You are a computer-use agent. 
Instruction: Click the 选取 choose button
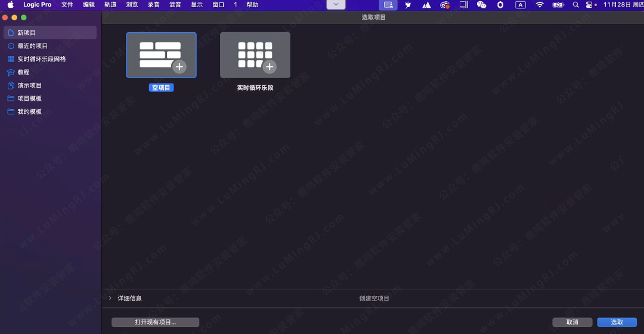point(617,322)
